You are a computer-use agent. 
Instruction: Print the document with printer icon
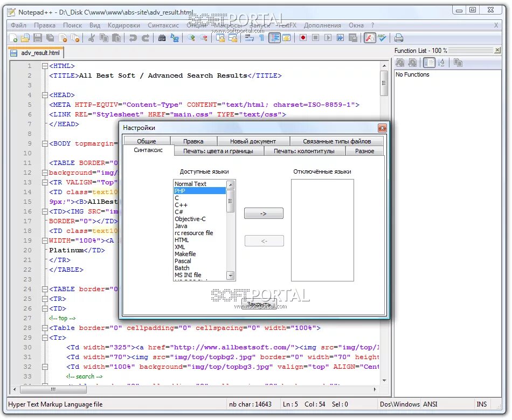click(398, 38)
